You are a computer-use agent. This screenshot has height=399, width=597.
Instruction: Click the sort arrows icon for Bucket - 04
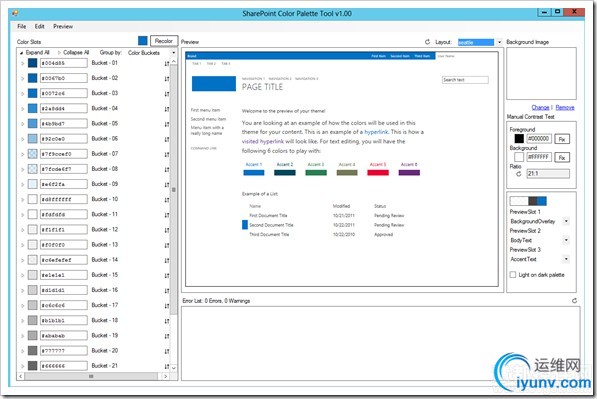[x=167, y=109]
